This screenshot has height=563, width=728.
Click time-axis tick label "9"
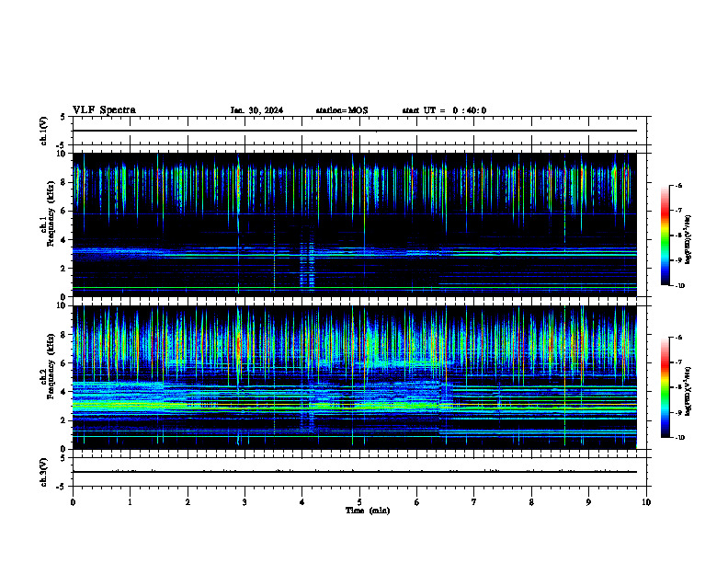coord(588,502)
